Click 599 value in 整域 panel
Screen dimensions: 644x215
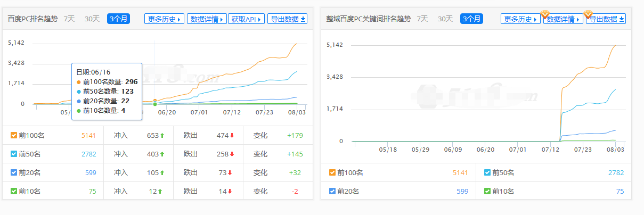coord(462,191)
